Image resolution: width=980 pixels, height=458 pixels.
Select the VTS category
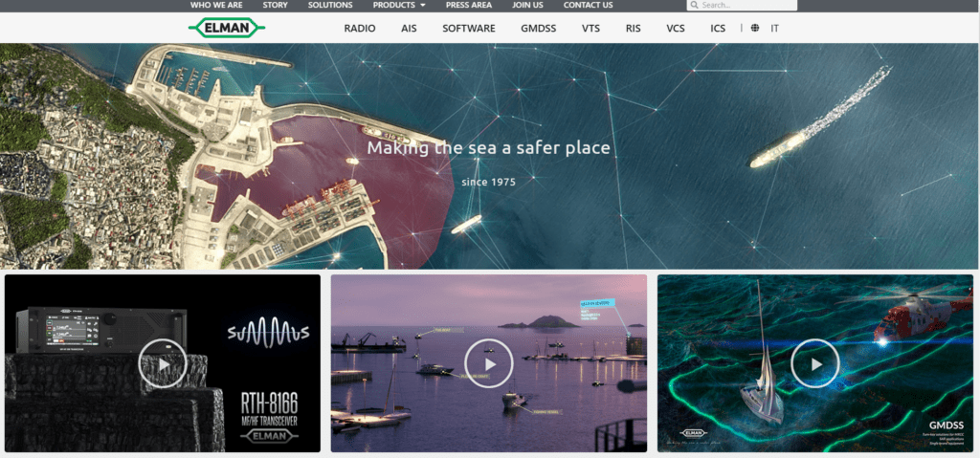click(590, 29)
